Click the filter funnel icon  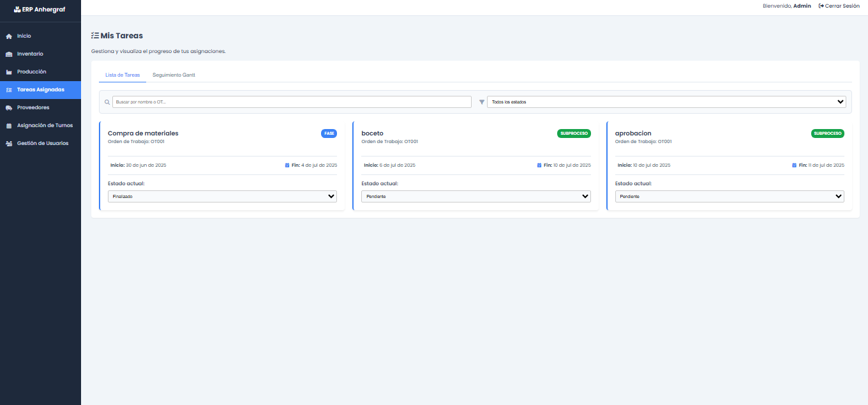pos(482,102)
